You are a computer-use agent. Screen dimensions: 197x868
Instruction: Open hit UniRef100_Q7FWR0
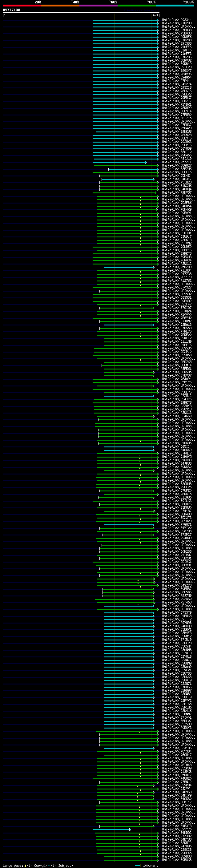click(176, 115)
